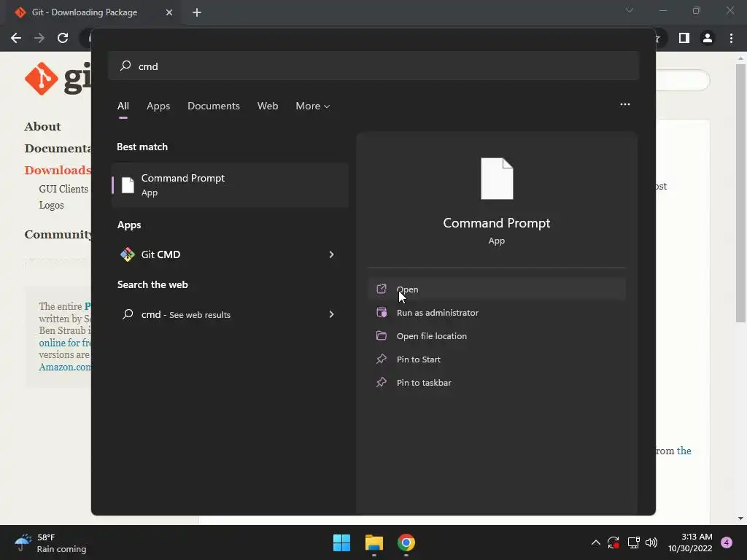Select Command Prompt best match result

click(x=230, y=184)
